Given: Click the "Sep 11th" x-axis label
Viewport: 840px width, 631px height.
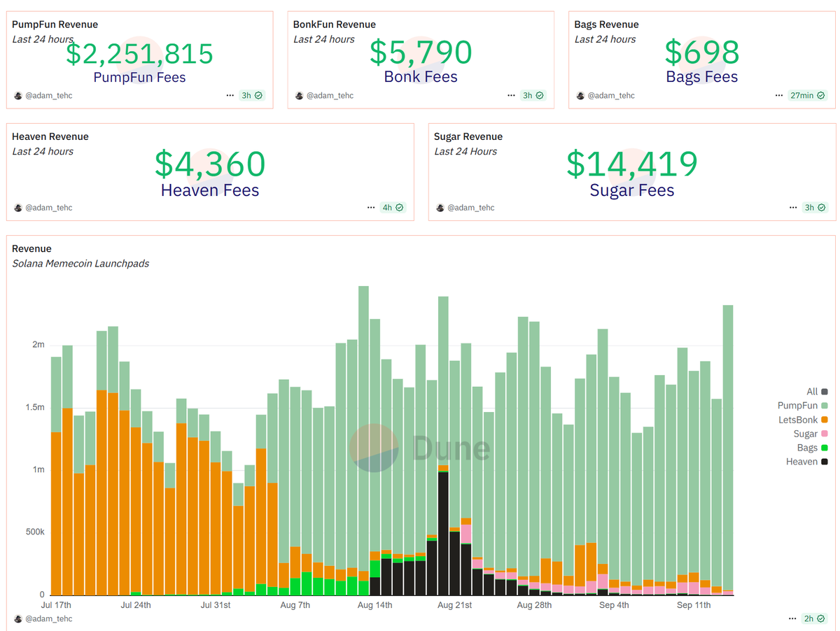Looking at the screenshot, I should pyautogui.click(x=694, y=605).
